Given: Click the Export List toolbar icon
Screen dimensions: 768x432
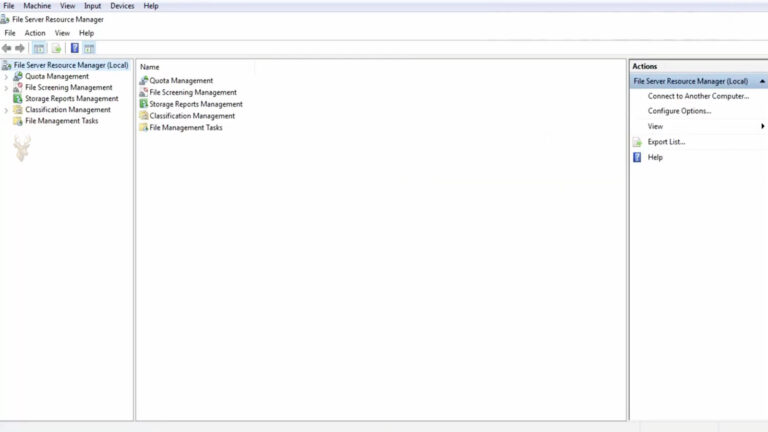Looking at the screenshot, I should coord(56,48).
